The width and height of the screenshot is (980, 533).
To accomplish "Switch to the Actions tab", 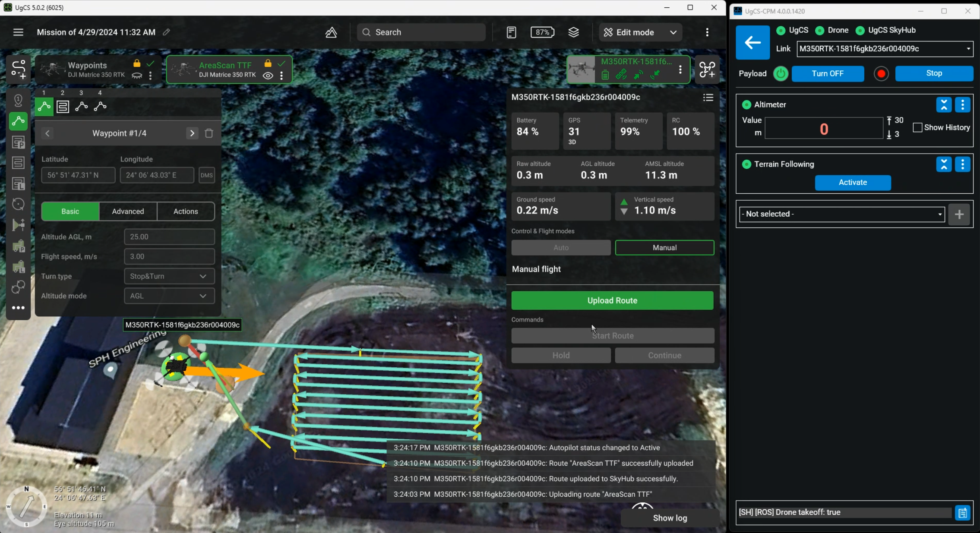I will pos(186,211).
